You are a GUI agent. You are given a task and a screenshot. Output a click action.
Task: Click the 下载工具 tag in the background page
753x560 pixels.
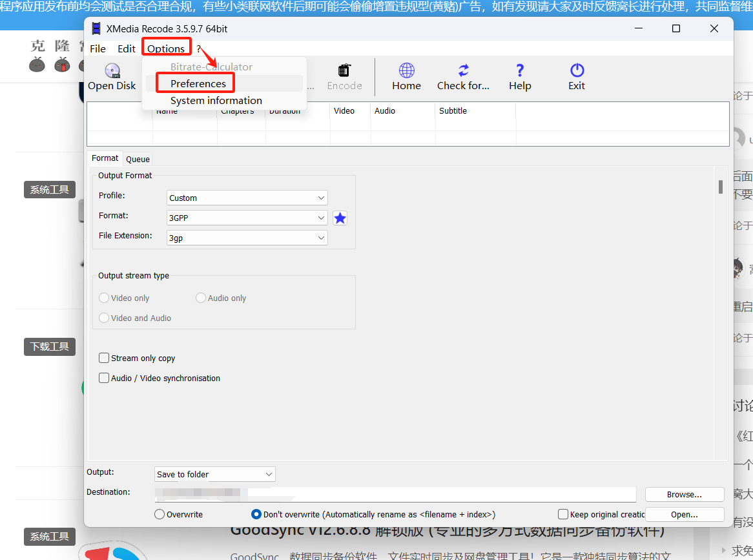(x=50, y=347)
